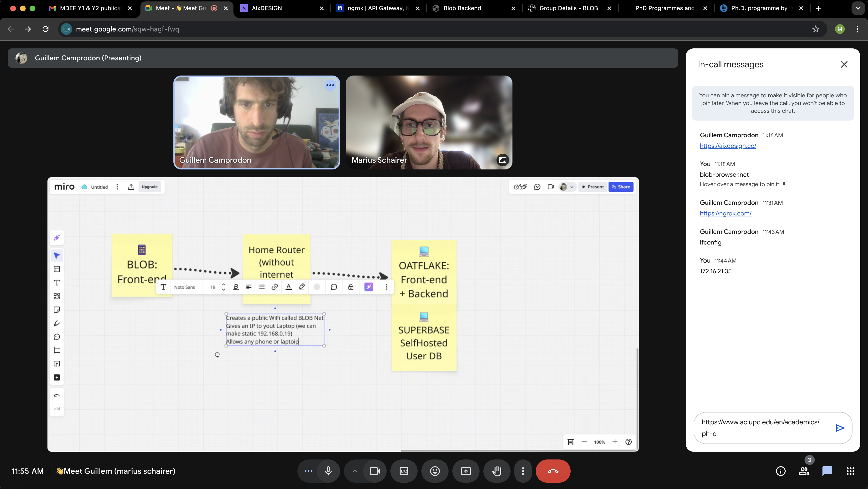Toggle microphone in Meet controls
This screenshot has width=868, height=489.
pyautogui.click(x=328, y=471)
